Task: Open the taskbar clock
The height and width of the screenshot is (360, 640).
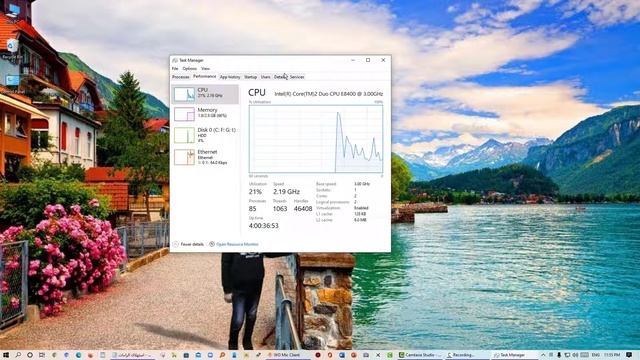Action: point(612,355)
